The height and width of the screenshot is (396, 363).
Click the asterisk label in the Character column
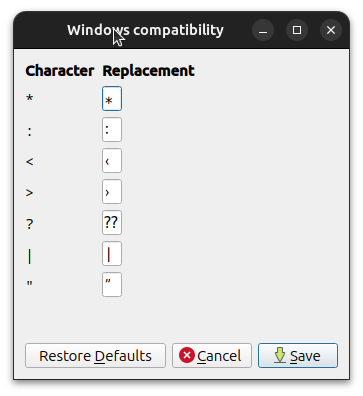pos(30,99)
